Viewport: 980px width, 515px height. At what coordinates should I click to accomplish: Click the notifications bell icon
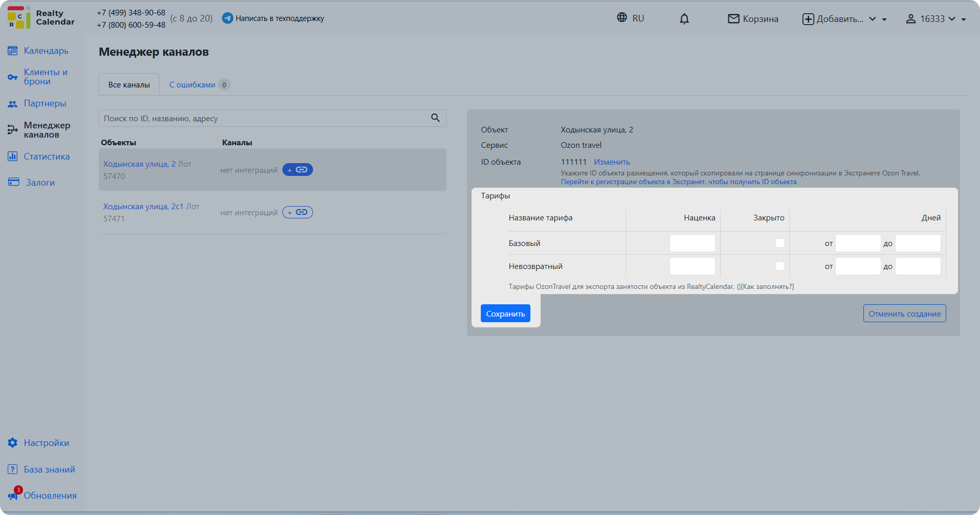[684, 19]
